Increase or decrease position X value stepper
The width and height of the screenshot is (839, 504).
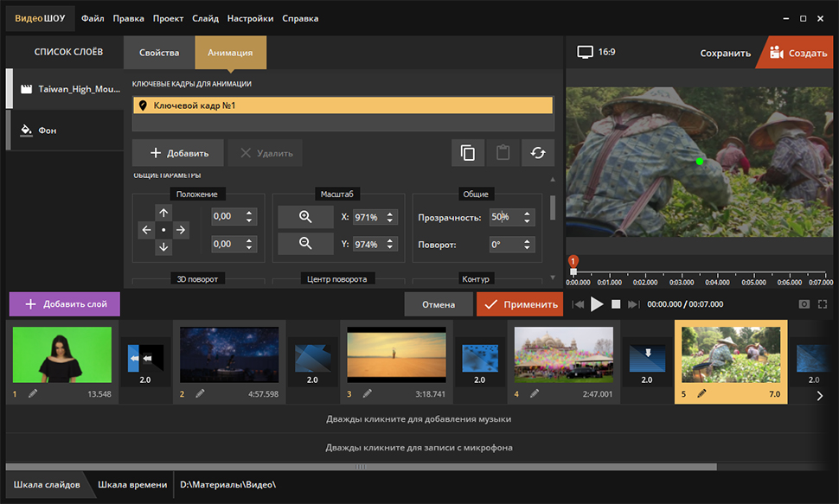point(249,216)
